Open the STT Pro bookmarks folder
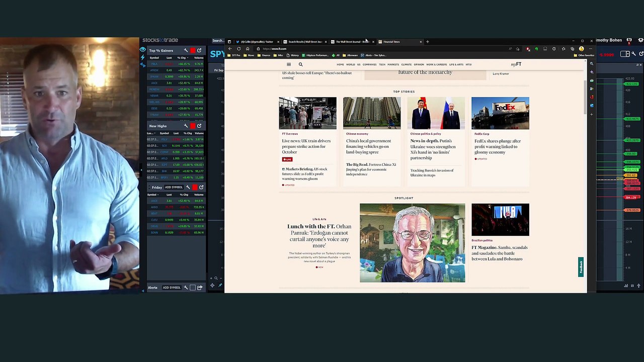This screenshot has height=362, width=644. (x=234, y=55)
